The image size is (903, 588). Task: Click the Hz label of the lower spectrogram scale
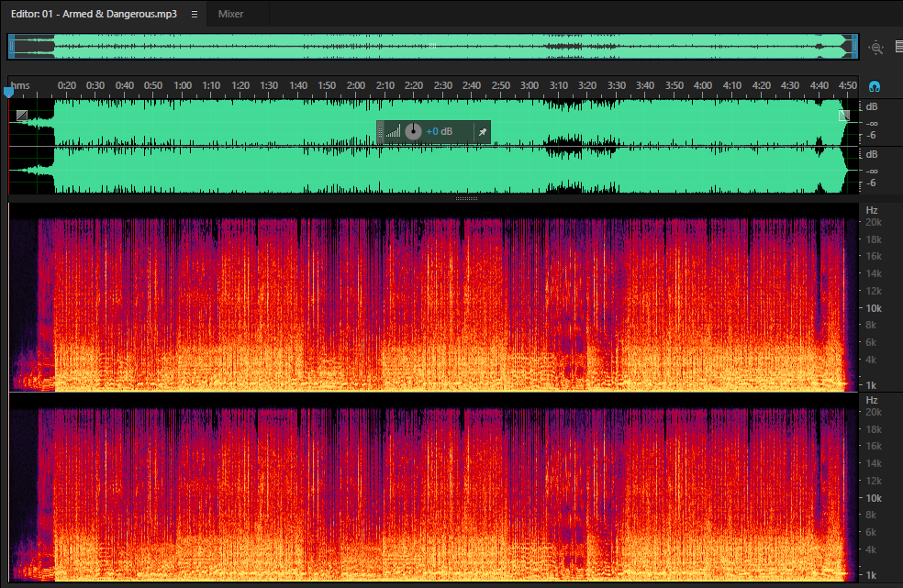tap(872, 400)
